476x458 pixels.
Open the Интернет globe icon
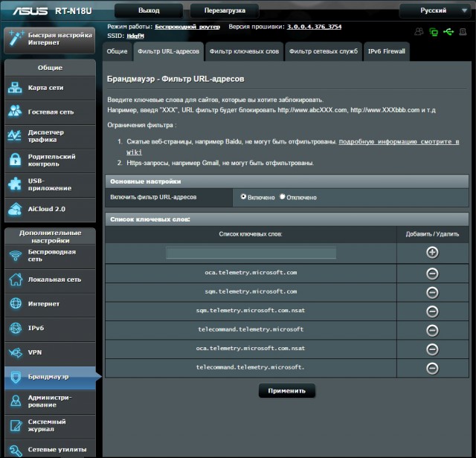pyautogui.click(x=16, y=303)
